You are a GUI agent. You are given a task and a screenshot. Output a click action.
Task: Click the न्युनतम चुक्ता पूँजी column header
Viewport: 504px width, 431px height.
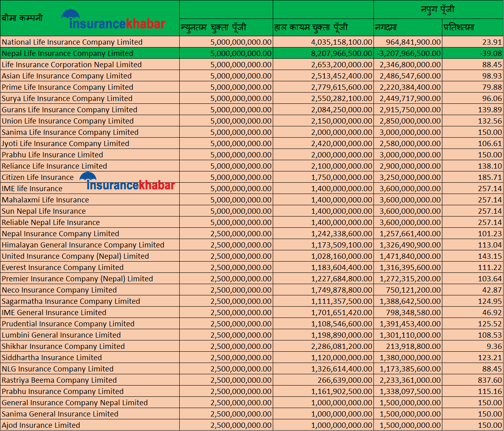(214, 27)
